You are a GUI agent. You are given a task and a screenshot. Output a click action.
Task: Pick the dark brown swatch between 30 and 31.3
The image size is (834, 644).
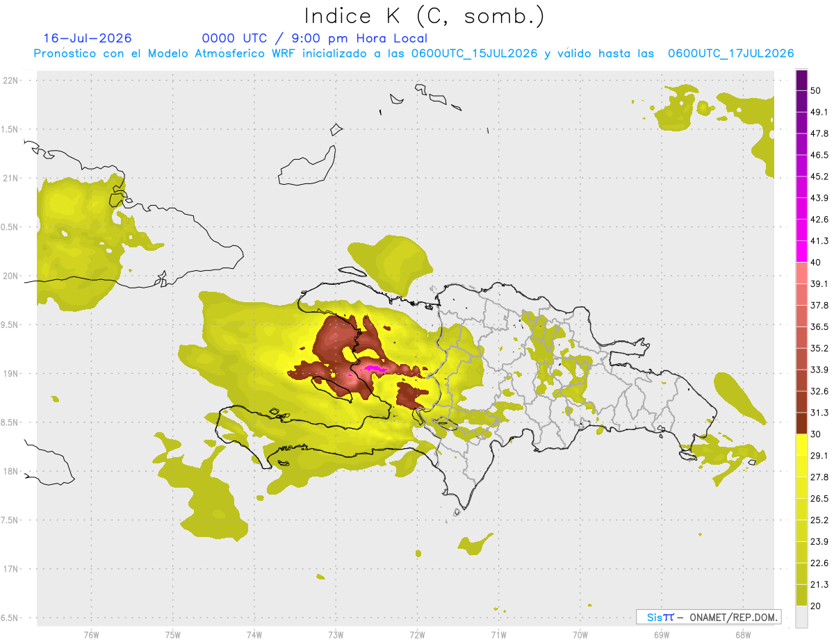pyautogui.click(x=801, y=423)
